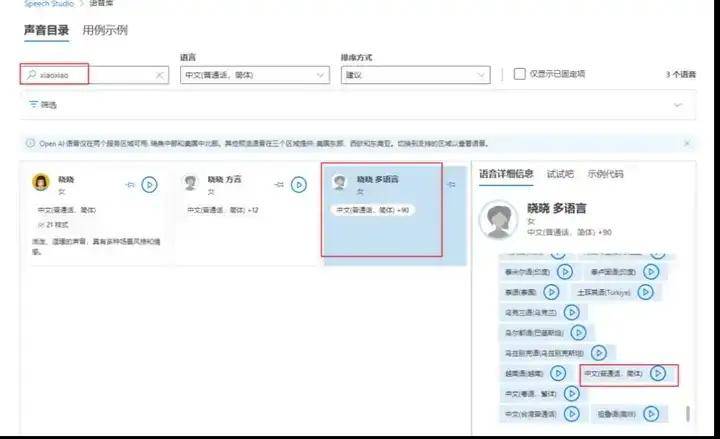Play the 晓晓 voice sample

click(149, 184)
